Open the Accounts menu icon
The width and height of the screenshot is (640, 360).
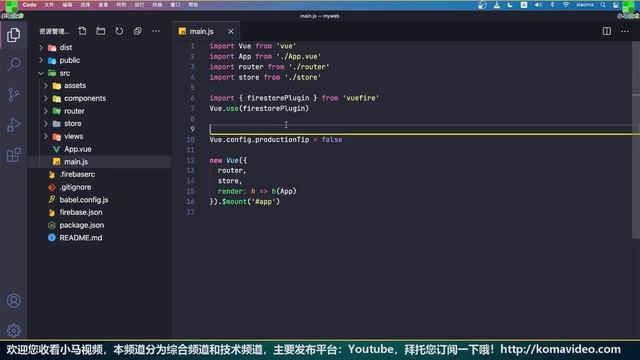(13, 301)
